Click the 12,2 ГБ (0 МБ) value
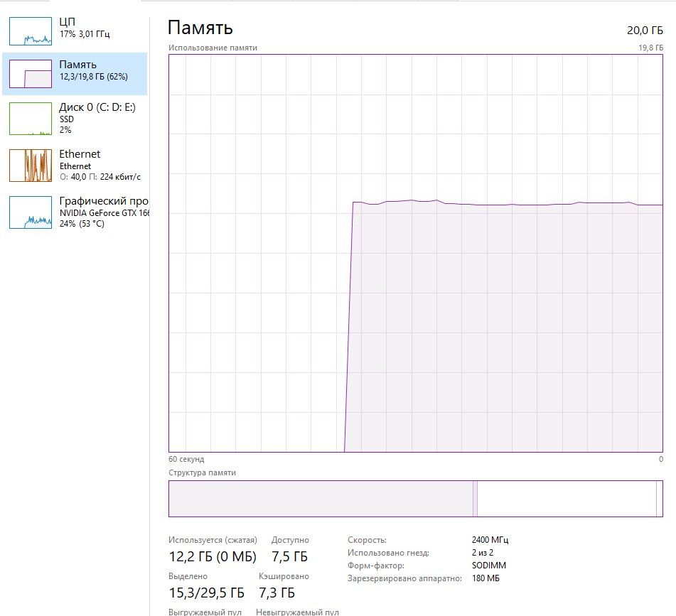The image size is (676, 616). tap(213, 556)
